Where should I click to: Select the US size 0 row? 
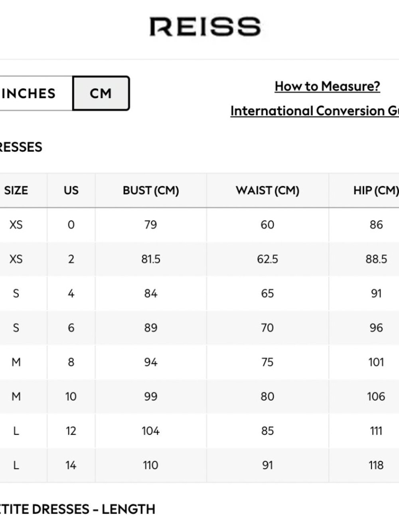click(199, 225)
